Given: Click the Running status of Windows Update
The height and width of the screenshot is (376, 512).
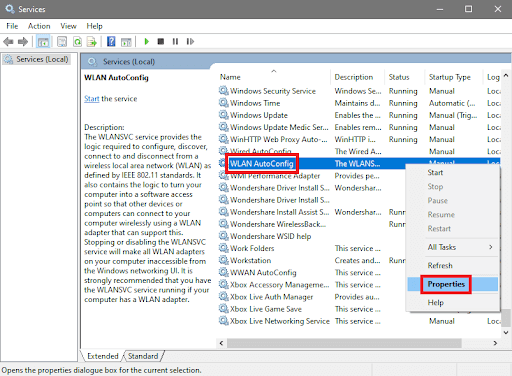Looking at the screenshot, I should 403,115.
